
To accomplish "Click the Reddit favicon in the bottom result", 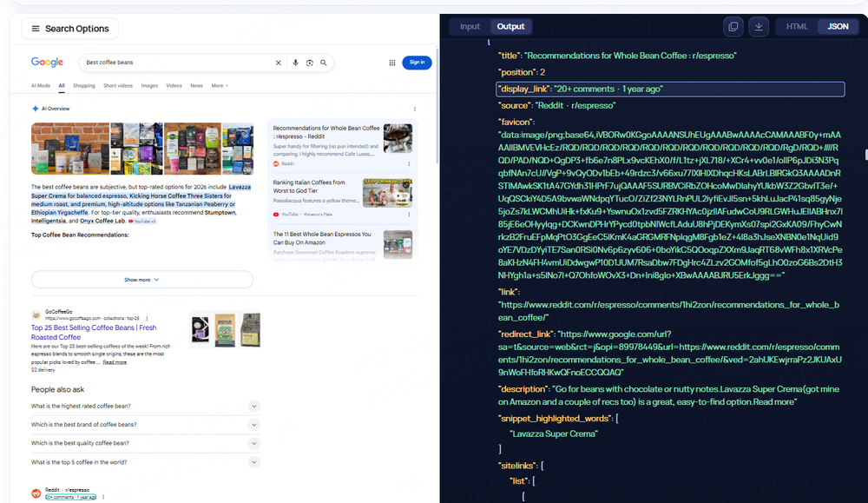I will tap(36, 493).
